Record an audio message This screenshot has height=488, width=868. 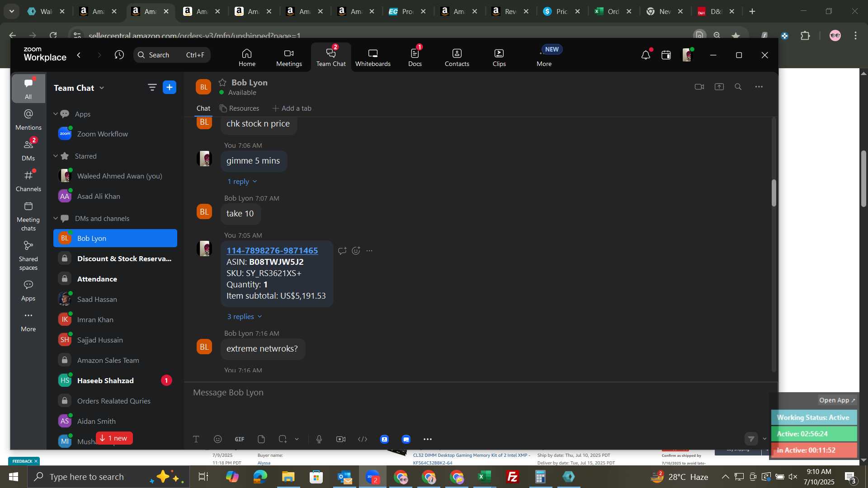coord(319,439)
